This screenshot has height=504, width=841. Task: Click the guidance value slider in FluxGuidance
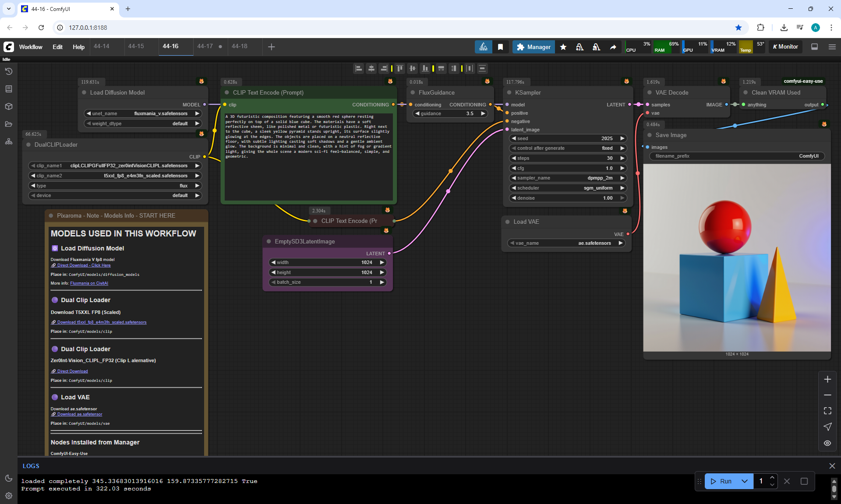450,113
